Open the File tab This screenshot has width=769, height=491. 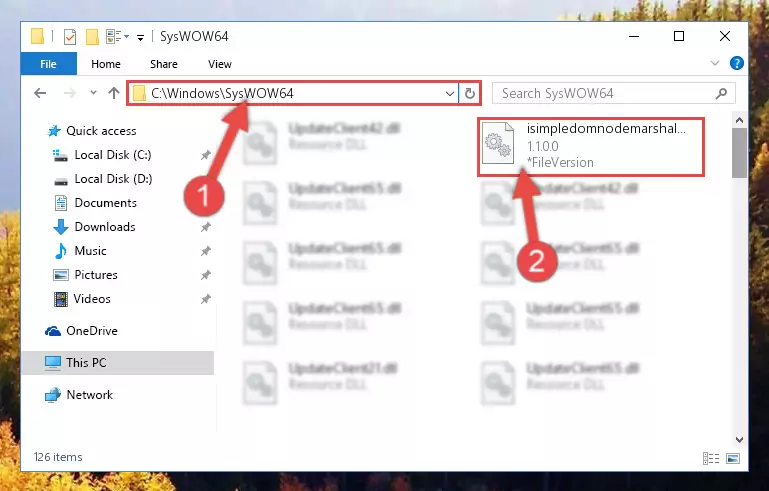pyautogui.click(x=49, y=64)
